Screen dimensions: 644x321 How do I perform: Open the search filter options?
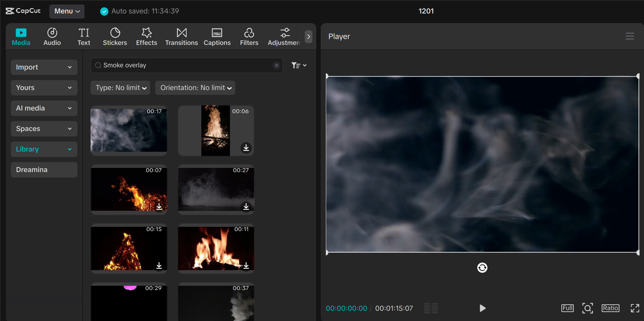298,65
